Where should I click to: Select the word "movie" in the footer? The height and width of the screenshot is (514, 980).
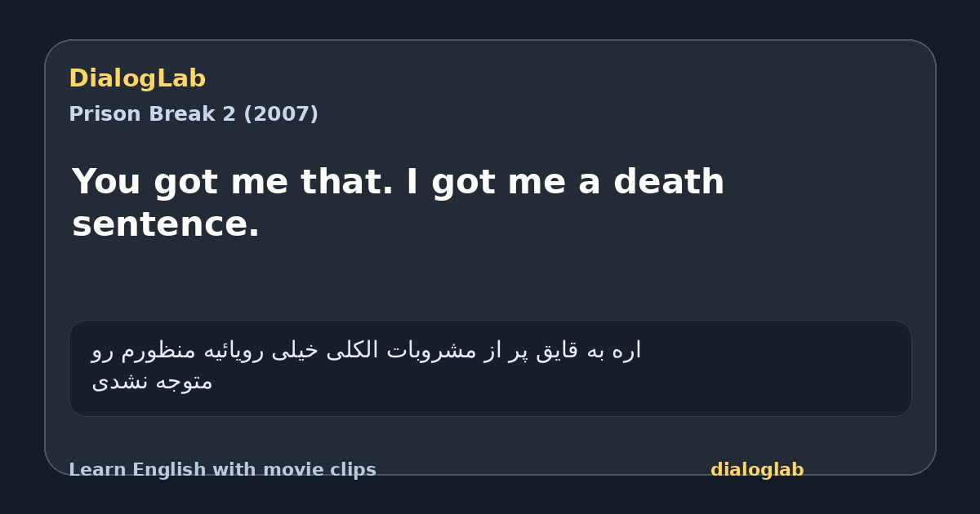[x=292, y=470]
